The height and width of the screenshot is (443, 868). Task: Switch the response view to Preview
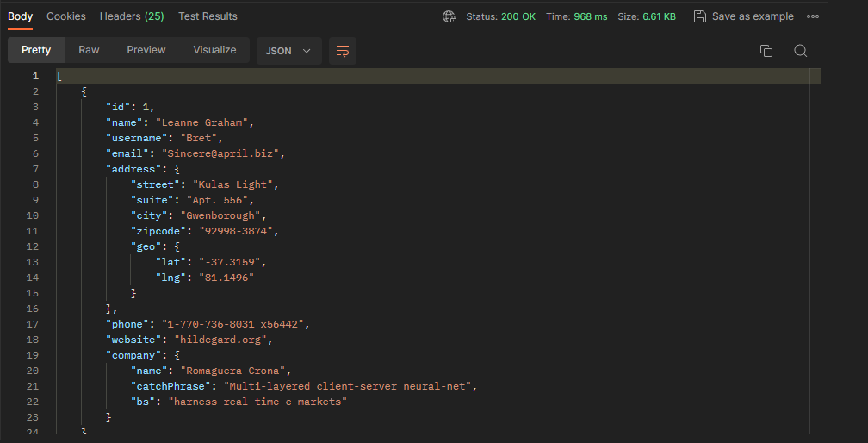pos(146,50)
